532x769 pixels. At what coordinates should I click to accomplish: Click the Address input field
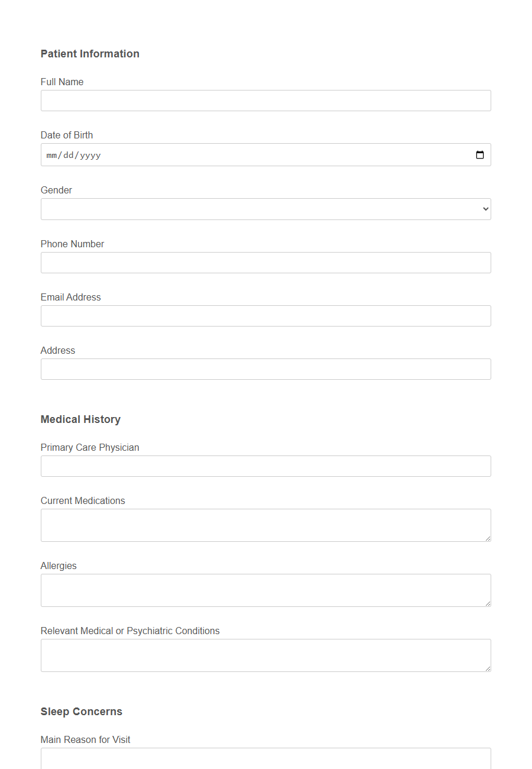(x=265, y=369)
